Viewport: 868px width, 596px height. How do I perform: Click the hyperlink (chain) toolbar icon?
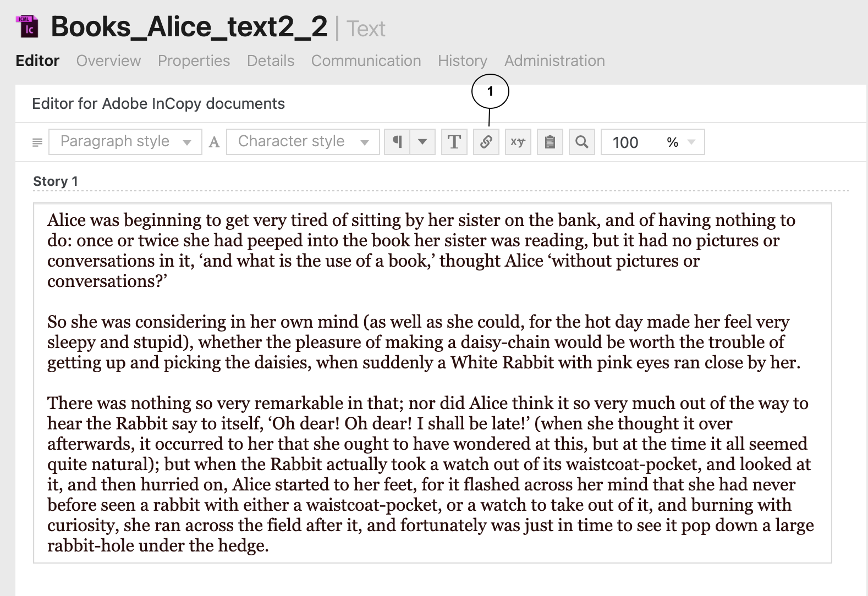(x=486, y=142)
